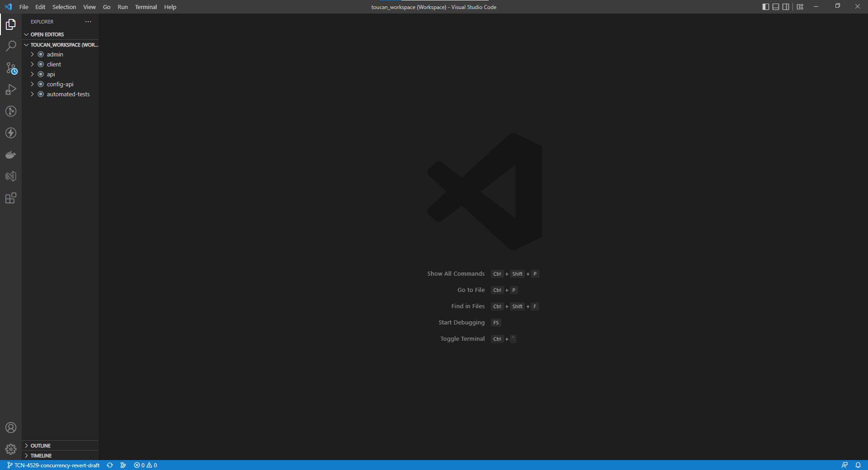868x470 pixels.
Task: Click the feedback icon in status bar
Action: pos(844,465)
